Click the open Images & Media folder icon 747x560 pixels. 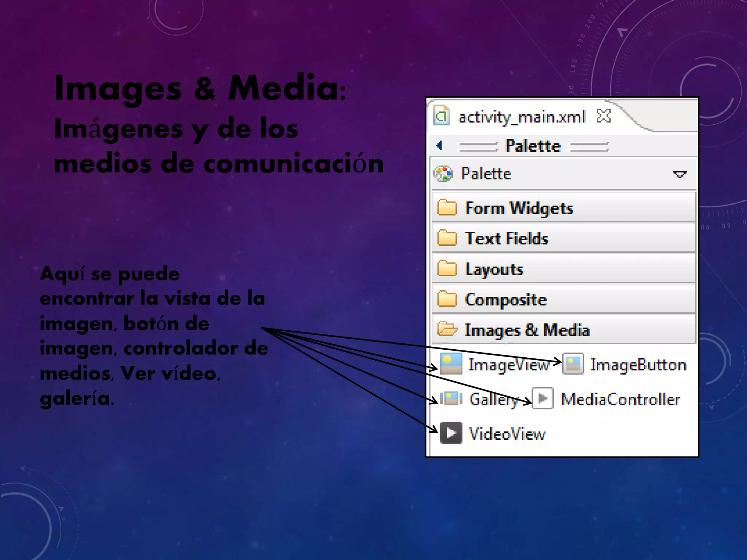pyautogui.click(x=448, y=329)
